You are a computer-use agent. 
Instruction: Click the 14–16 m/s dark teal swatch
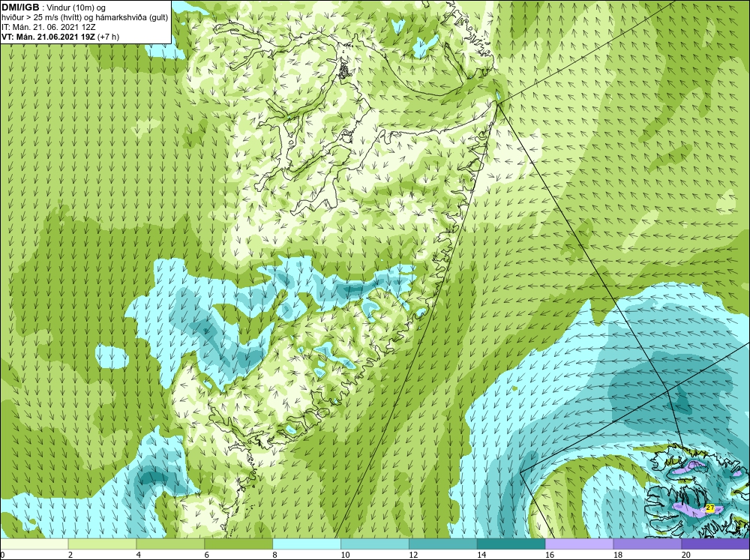511,544
